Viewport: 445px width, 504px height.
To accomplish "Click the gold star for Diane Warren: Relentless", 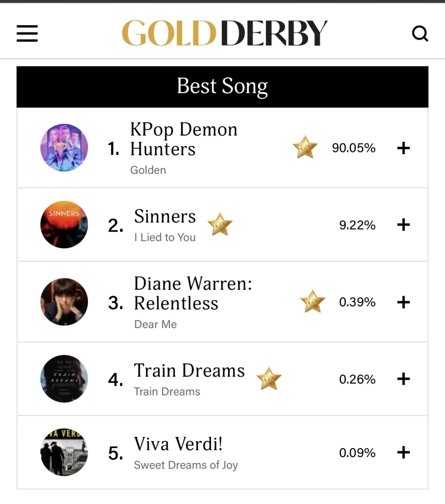I will click(x=312, y=302).
